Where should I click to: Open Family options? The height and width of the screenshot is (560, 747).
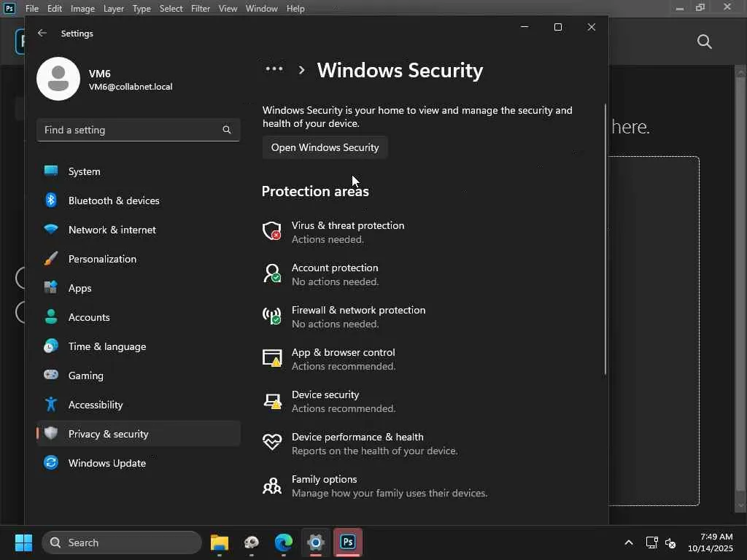pos(390,486)
